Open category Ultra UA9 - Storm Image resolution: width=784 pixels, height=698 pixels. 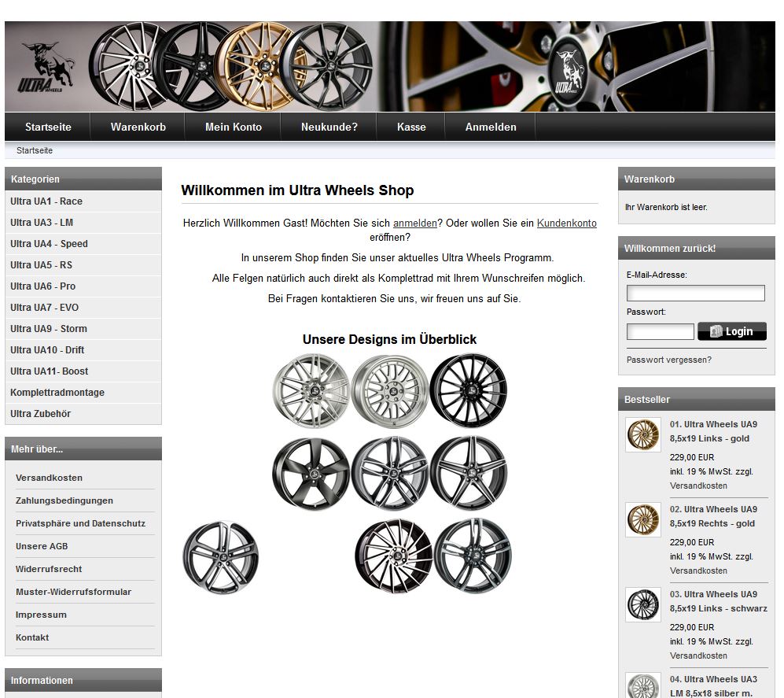(83, 329)
